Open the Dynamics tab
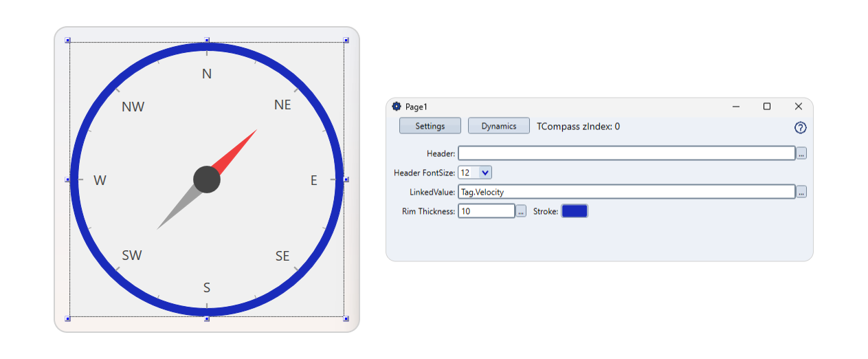Image resolution: width=868 pixels, height=359 pixels. (498, 126)
